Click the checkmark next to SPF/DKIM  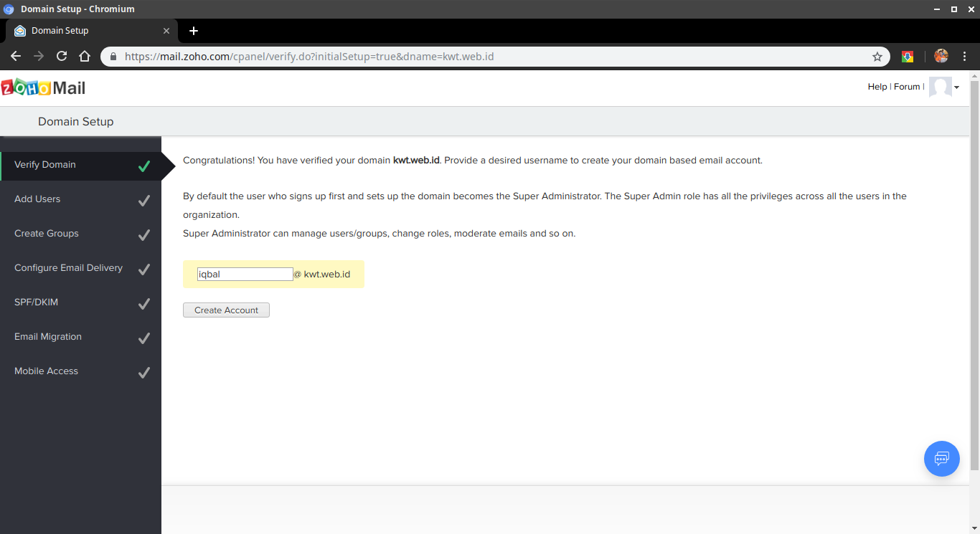tap(144, 303)
